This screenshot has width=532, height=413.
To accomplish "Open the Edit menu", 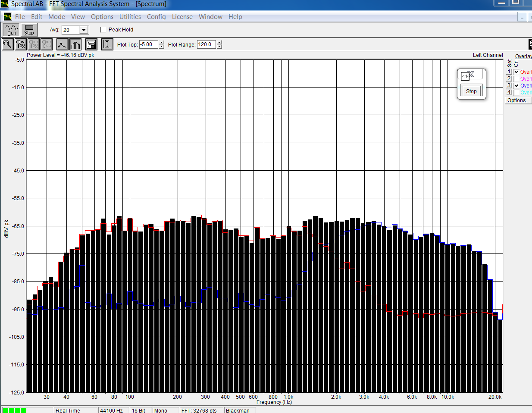I will 37,17.
